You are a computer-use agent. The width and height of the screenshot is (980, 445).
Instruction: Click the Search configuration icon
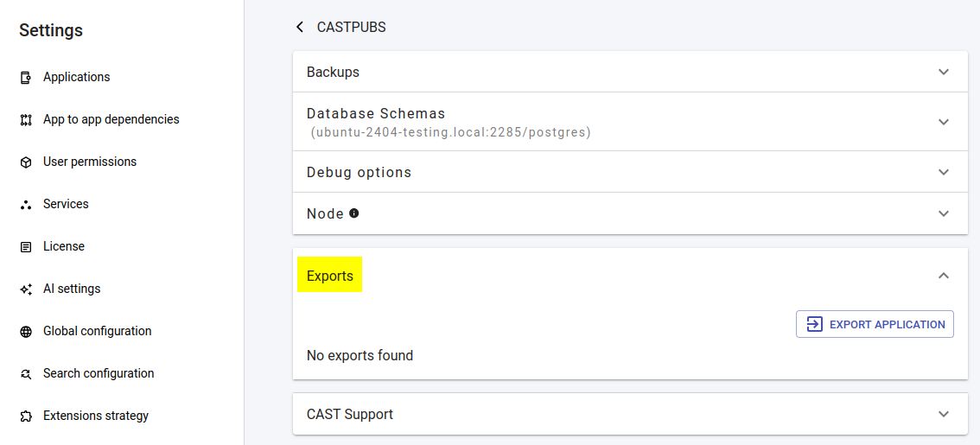tap(26, 374)
